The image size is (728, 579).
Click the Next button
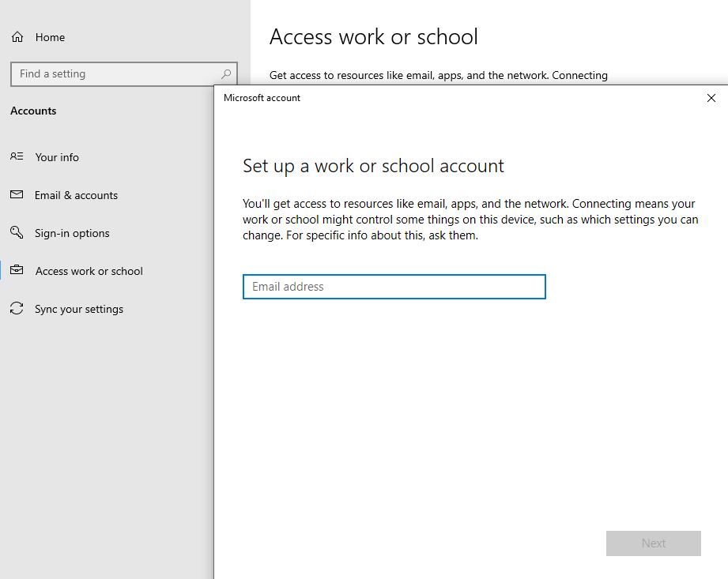tap(653, 543)
